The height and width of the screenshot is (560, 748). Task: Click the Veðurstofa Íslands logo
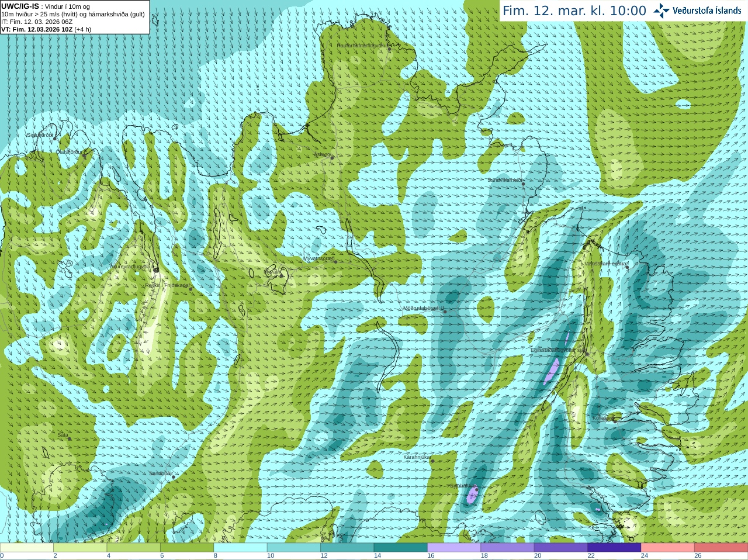point(697,11)
